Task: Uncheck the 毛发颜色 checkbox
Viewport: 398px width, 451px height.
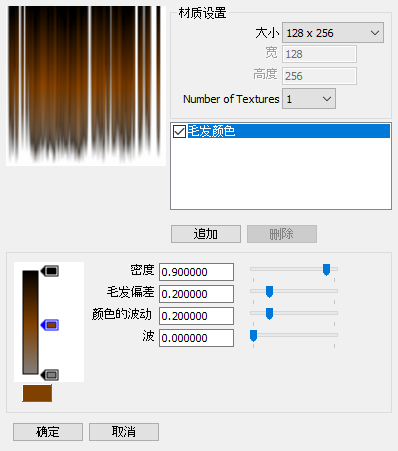Action: tap(179, 131)
